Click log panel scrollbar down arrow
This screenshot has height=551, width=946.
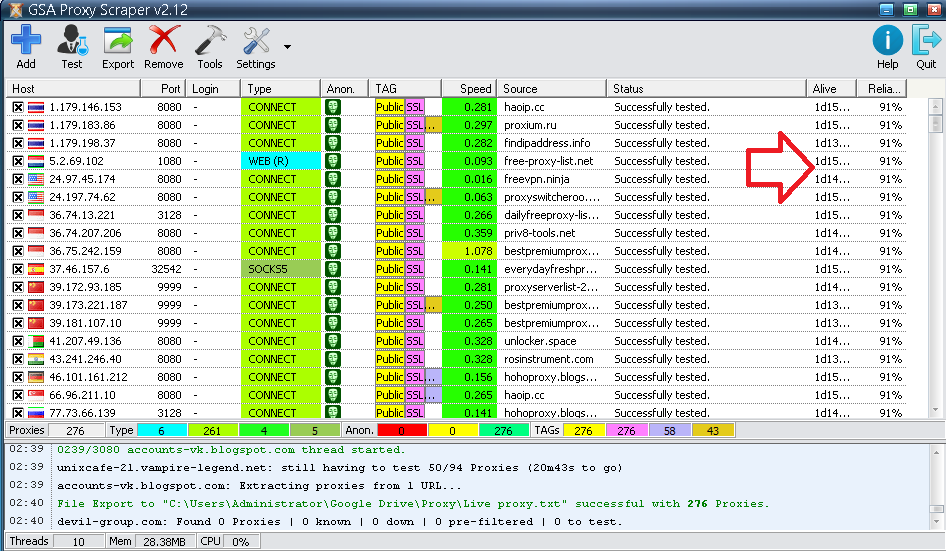click(x=936, y=522)
